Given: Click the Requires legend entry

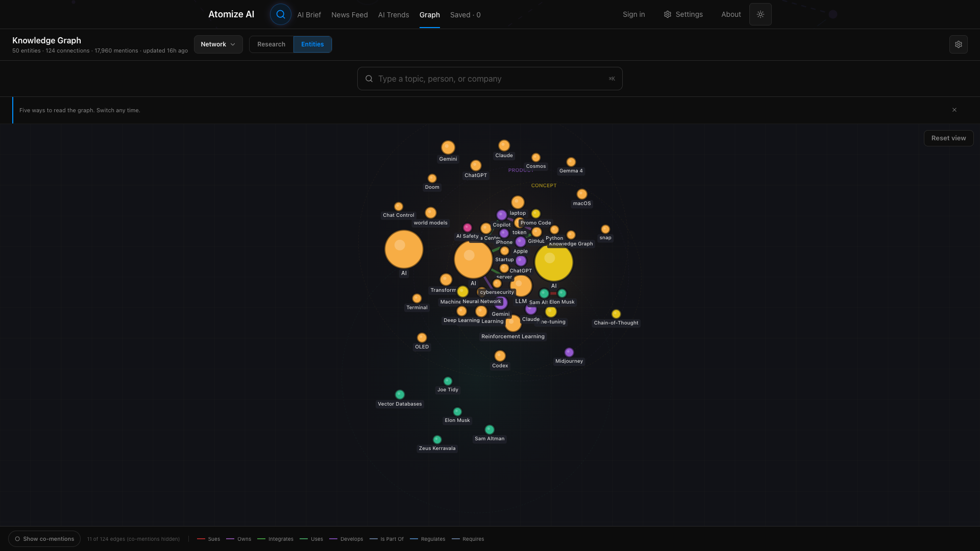Looking at the screenshot, I should [x=468, y=539].
